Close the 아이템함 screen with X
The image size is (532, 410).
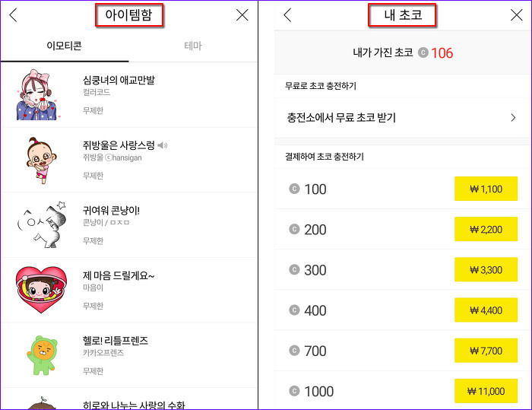[x=242, y=15]
